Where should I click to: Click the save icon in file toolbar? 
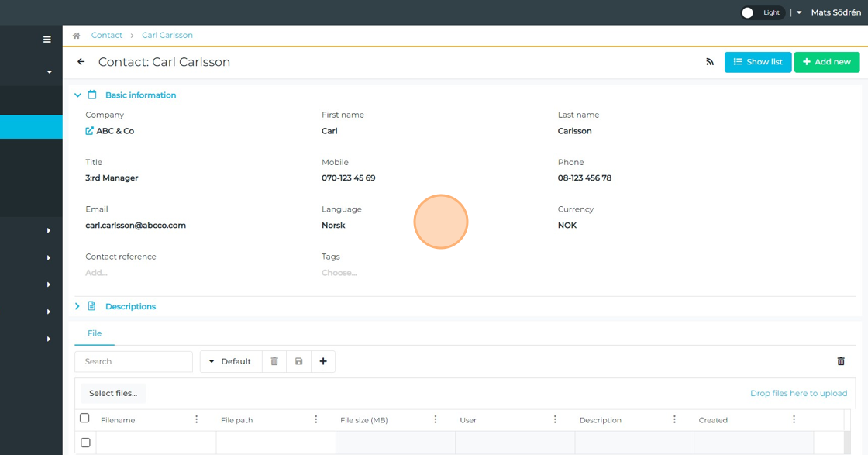299,361
